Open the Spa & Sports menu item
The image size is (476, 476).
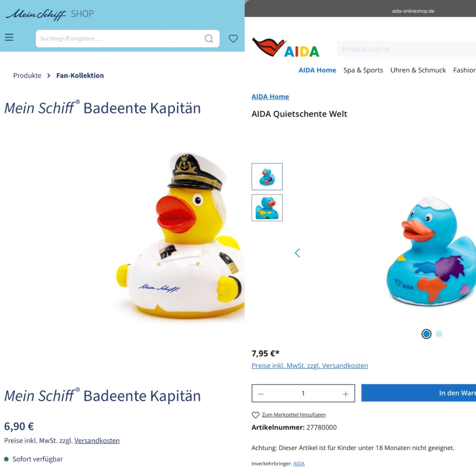363,70
